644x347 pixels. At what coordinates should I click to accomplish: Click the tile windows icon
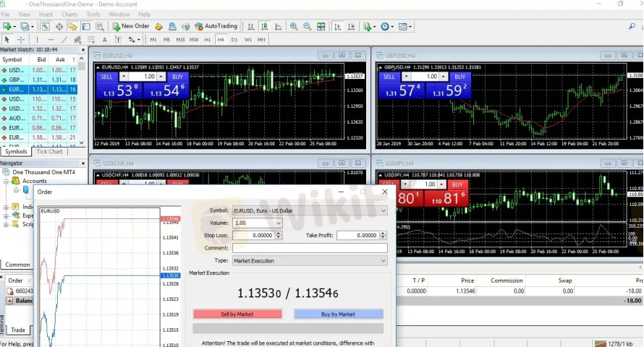tap(321, 27)
